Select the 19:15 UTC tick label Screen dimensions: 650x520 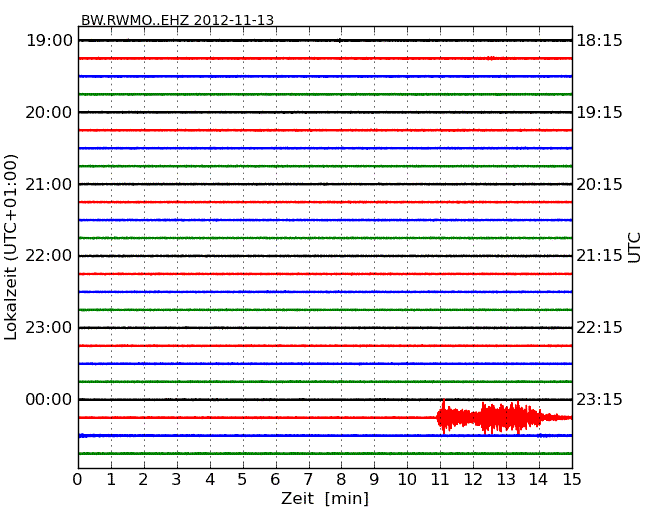click(x=599, y=112)
